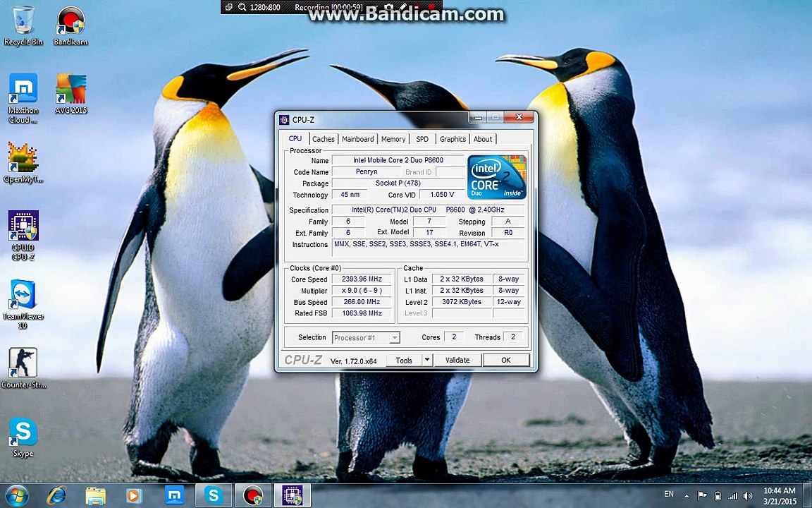Switch to Bandicam in the taskbar

pyautogui.click(x=253, y=496)
